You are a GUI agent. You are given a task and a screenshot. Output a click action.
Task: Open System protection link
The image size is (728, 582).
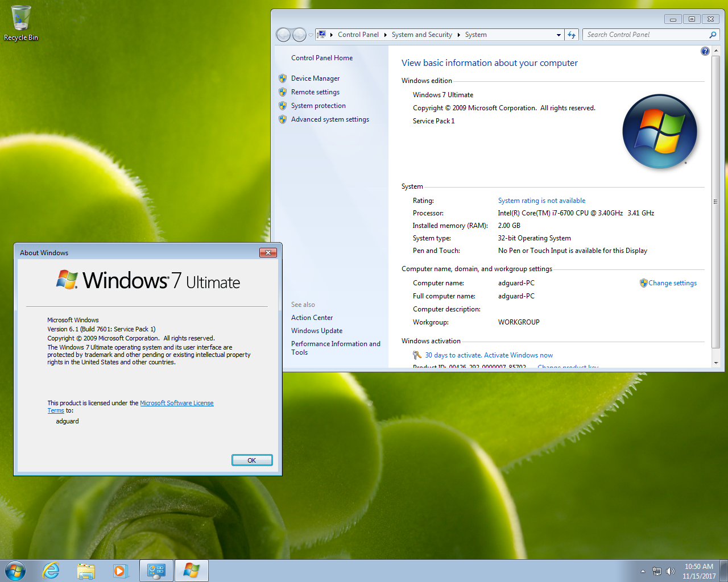point(318,106)
